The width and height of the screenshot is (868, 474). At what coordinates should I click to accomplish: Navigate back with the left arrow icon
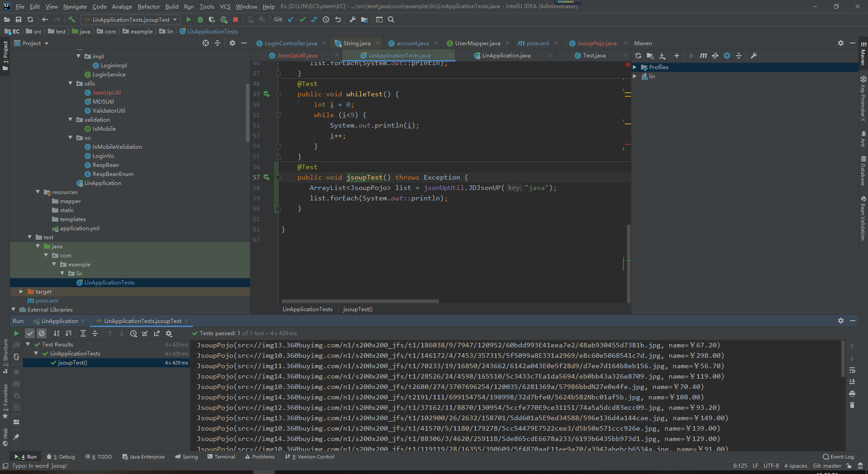coord(45,19)
